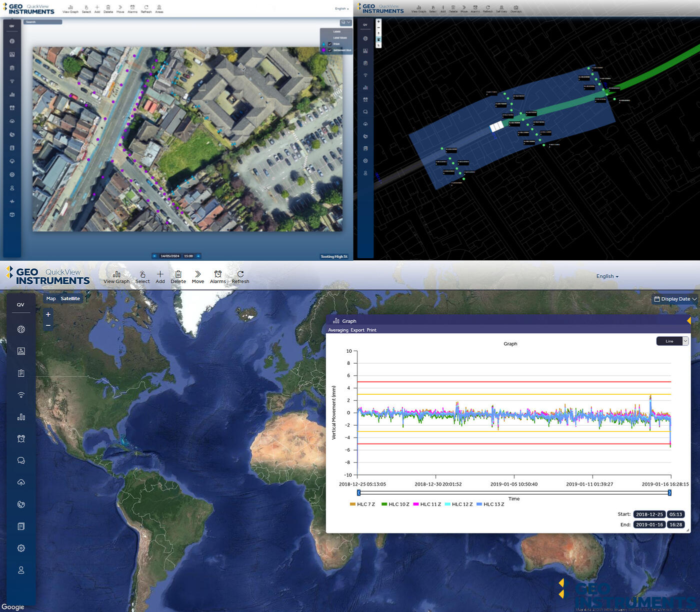Open the Line chart type dropdown
The width and height of the screenshot is (700, 612).
[x=672, y=341]
